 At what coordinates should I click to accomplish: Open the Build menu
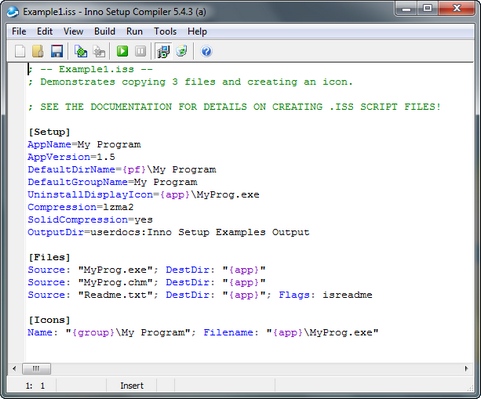pos(105,31)
